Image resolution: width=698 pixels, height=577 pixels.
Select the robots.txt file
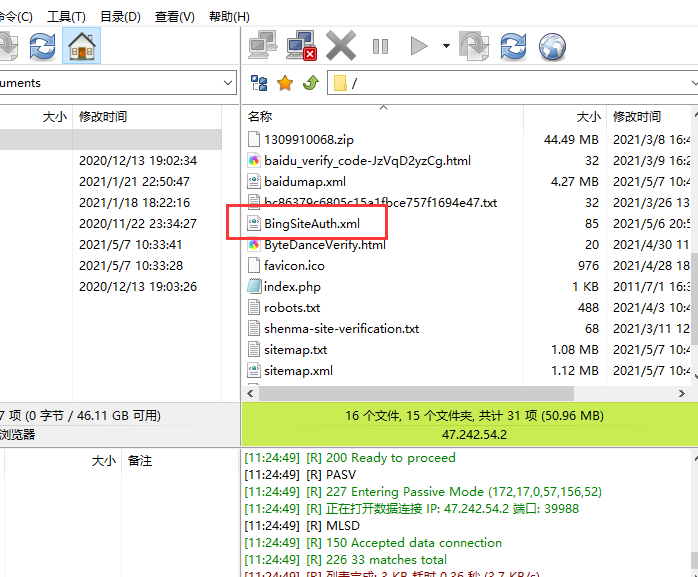[x=292, y=308]
